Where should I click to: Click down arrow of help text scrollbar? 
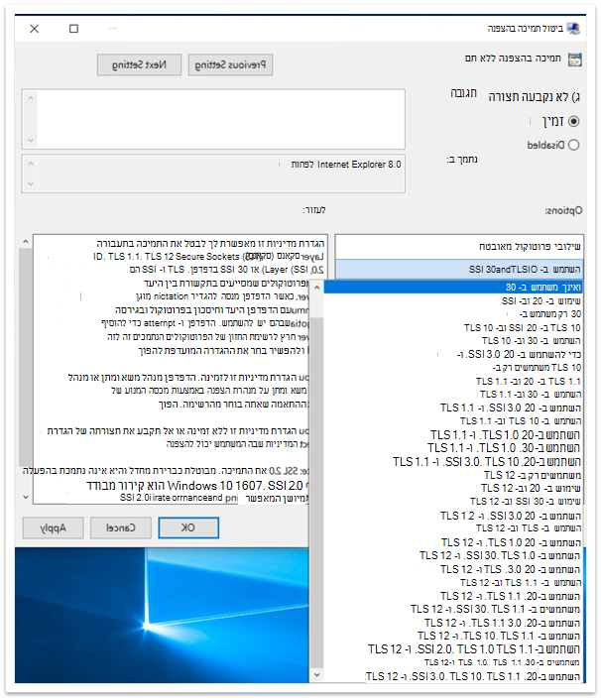[x=26, y=497]
